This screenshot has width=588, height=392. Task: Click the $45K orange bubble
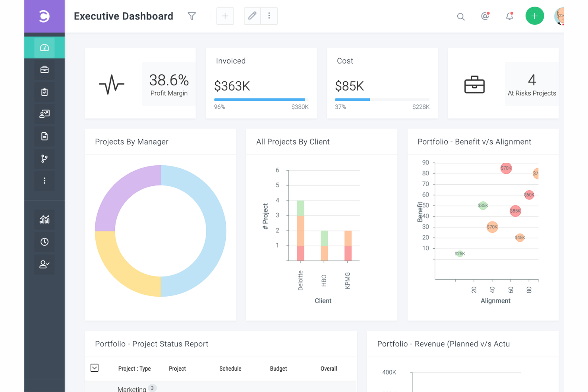[x=520, y=238]
